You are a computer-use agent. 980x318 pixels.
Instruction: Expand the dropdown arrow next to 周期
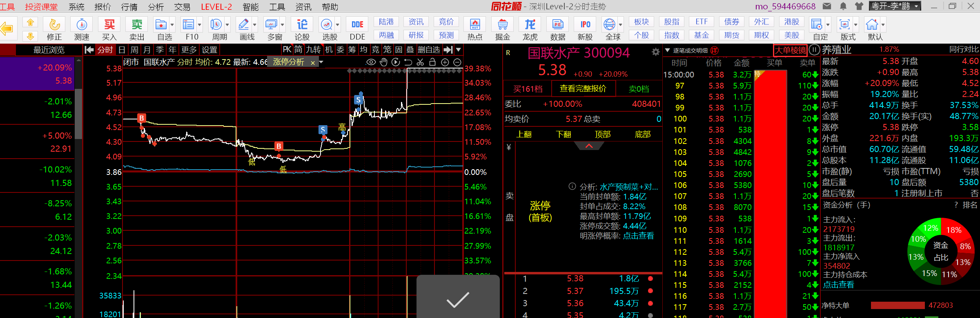tap(227, 25)
